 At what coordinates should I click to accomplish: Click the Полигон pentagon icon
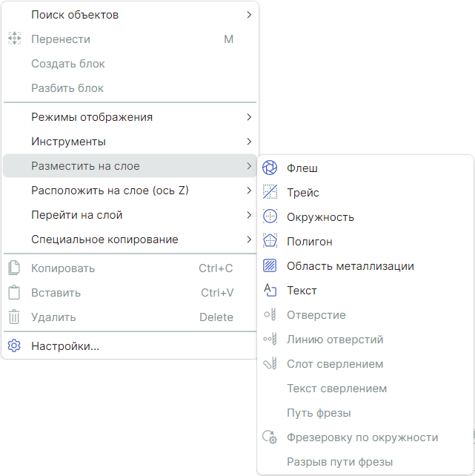coord(270,242)
